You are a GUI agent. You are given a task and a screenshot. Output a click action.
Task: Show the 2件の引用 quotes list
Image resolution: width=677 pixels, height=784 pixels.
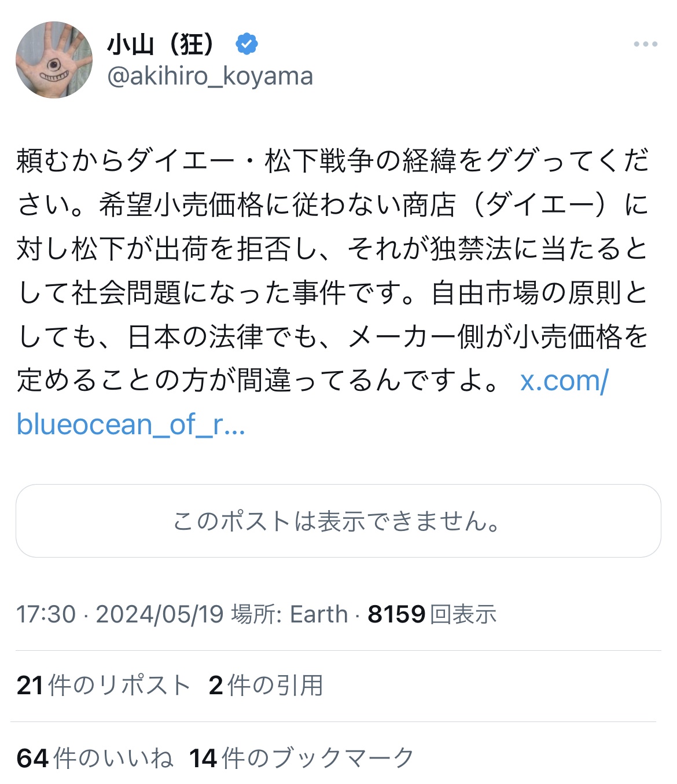tap(266, 686)
